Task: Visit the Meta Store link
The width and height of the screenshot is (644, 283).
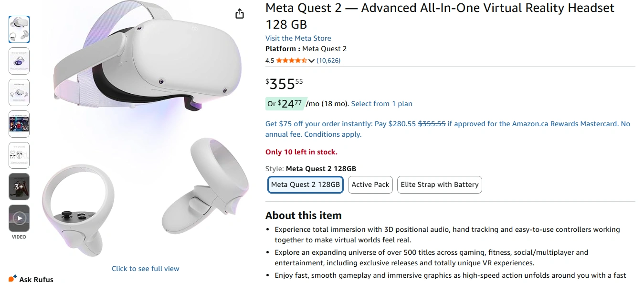Action: [298, 38]
